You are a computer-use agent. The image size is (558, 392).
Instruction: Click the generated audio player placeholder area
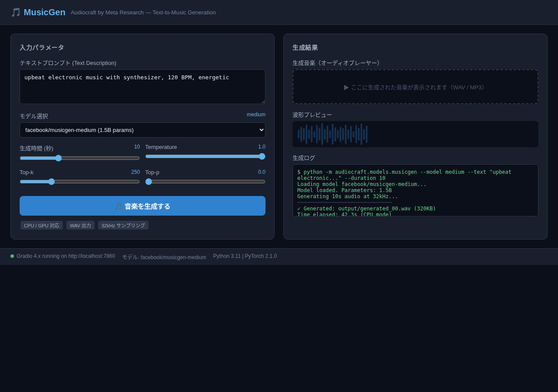pyautogui.click(x=415, y=87)
